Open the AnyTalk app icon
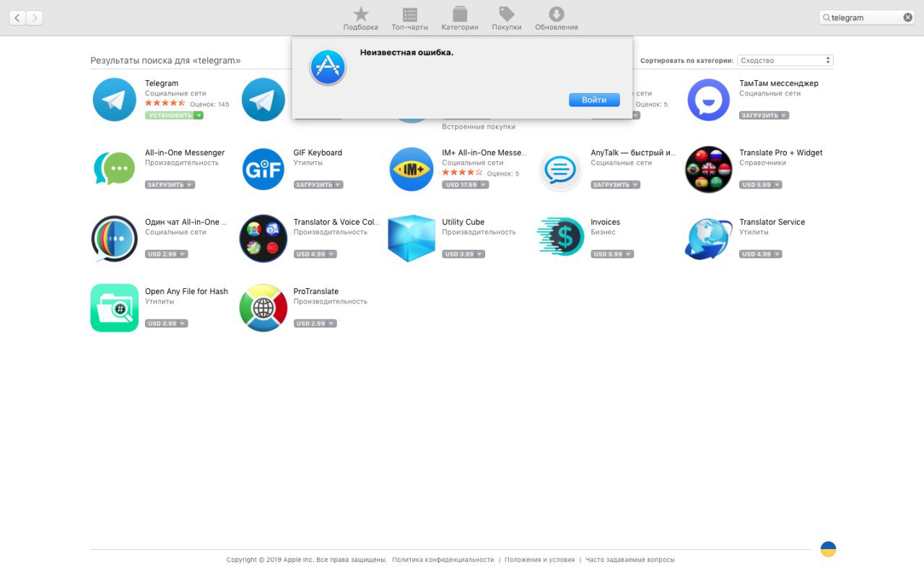Viewport: 924px width, 578px height. tap(561, 171)
